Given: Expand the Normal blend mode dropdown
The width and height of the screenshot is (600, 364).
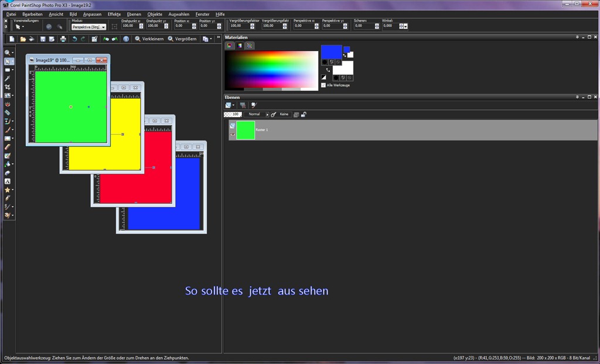Looking at the screenshot, I should 257,114.
